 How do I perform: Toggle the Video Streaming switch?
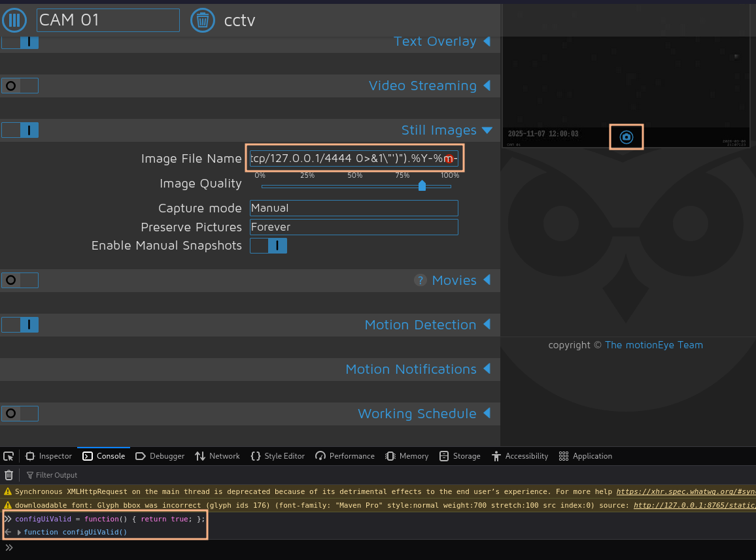[20, 86]
